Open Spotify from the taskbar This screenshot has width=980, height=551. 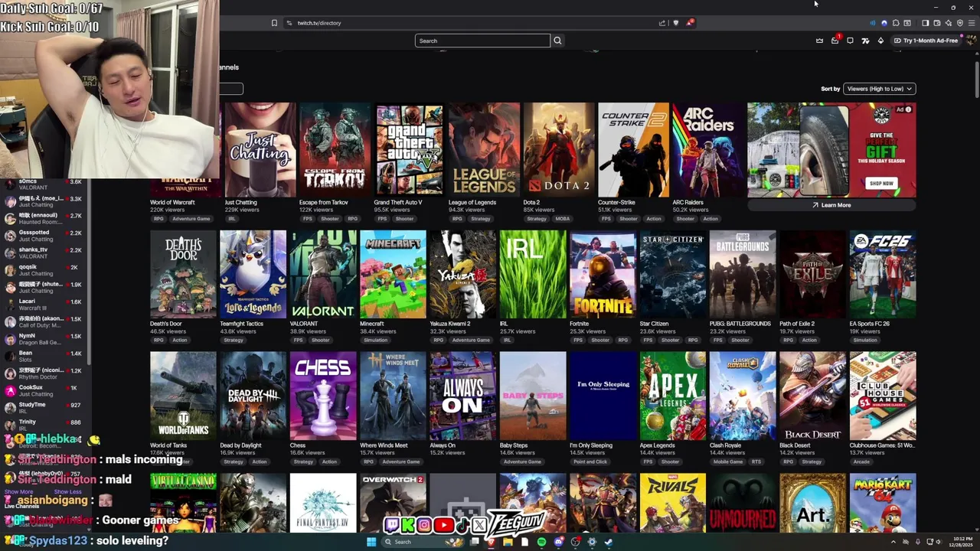pos(541,542)
